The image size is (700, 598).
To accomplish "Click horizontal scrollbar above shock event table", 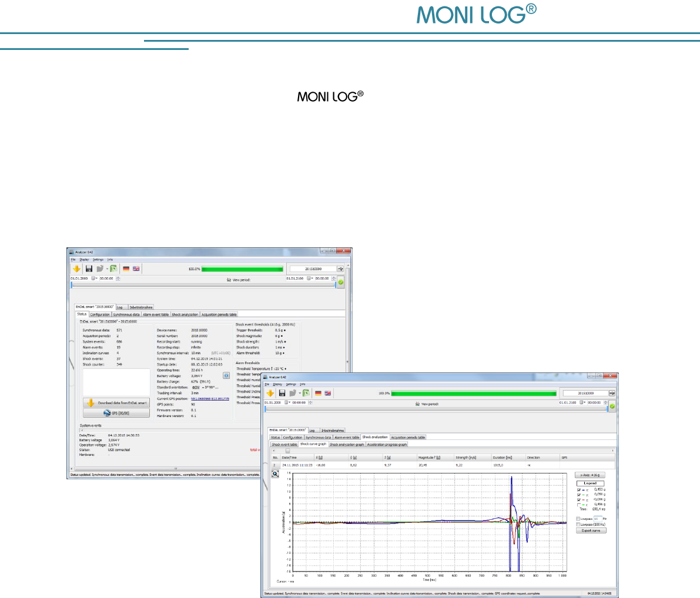I will tap(443, 451).
